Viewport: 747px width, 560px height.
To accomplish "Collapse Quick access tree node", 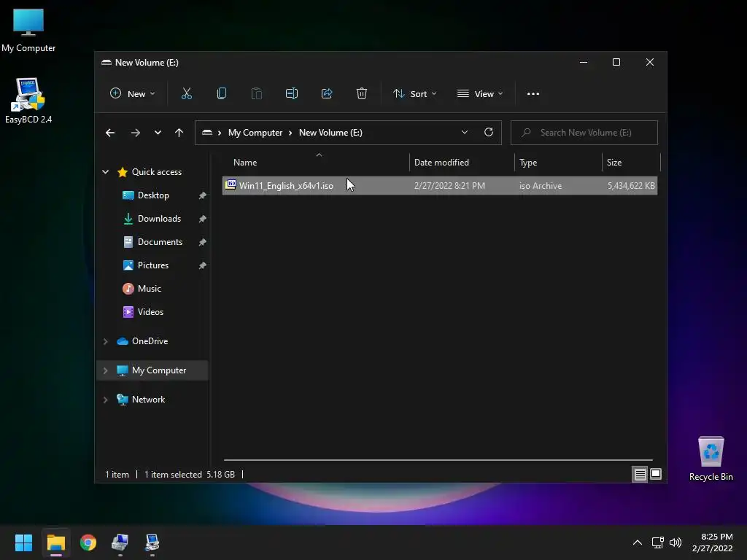I will (105, 172).
